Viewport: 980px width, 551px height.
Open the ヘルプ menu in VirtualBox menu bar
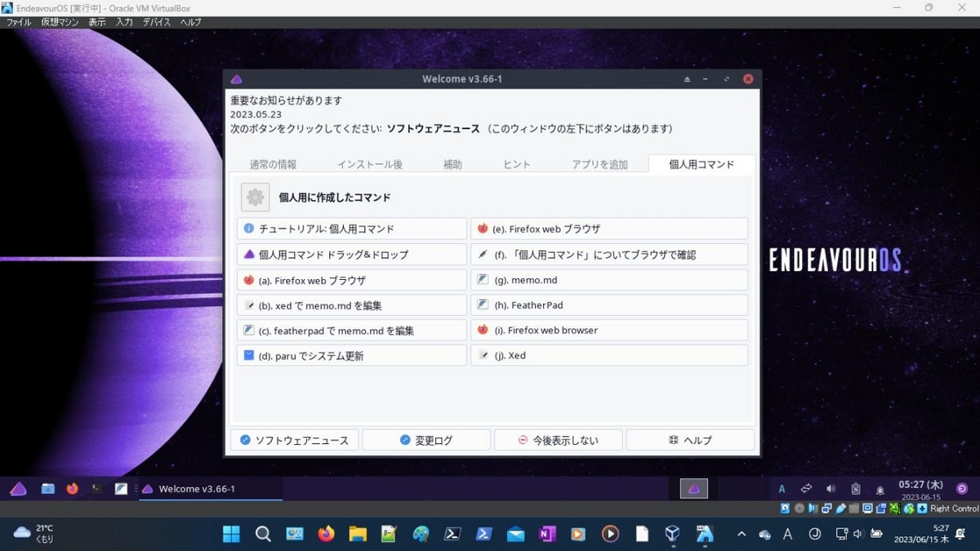pos(190,22)
